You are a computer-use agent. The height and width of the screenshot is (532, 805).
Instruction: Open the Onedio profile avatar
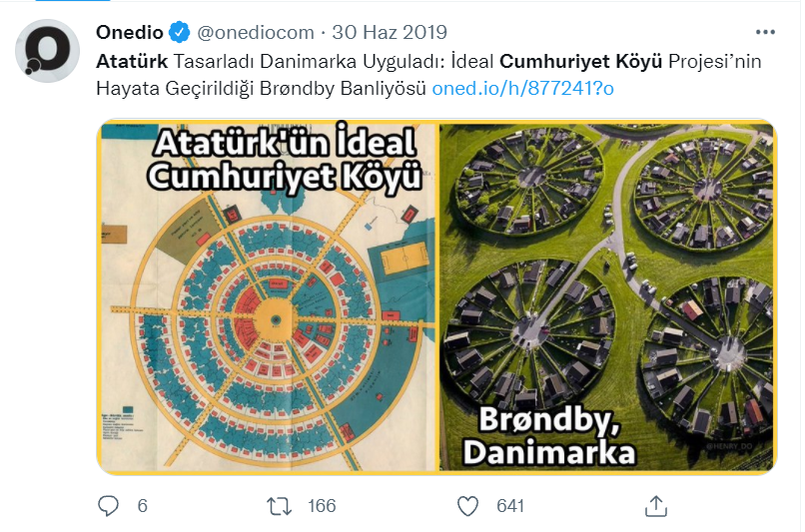click(48, 50)
